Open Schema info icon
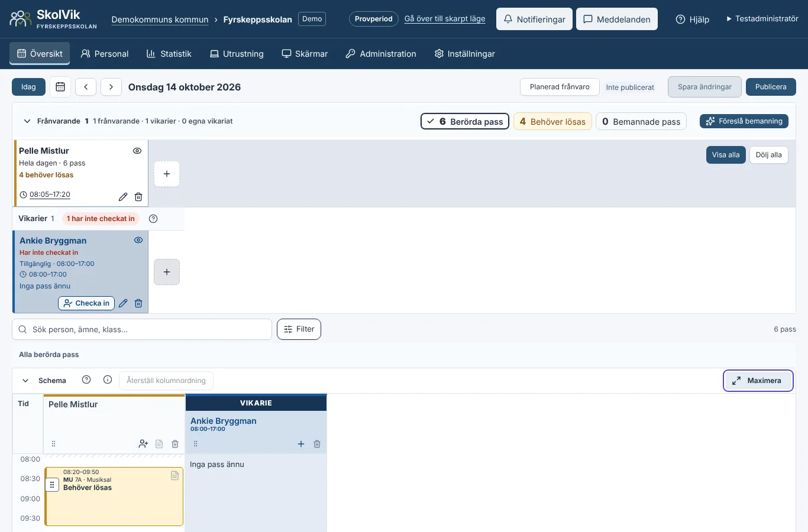This screenshot has height=532, width=808. click(108, 379)
